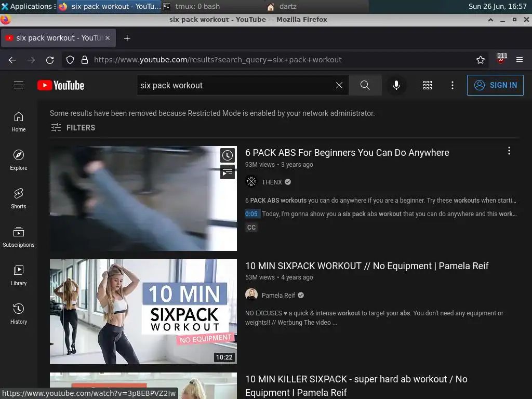This screenshot has width=532, height=399.
Task: Clear the search box with the X icon
Action: [339, 85]
